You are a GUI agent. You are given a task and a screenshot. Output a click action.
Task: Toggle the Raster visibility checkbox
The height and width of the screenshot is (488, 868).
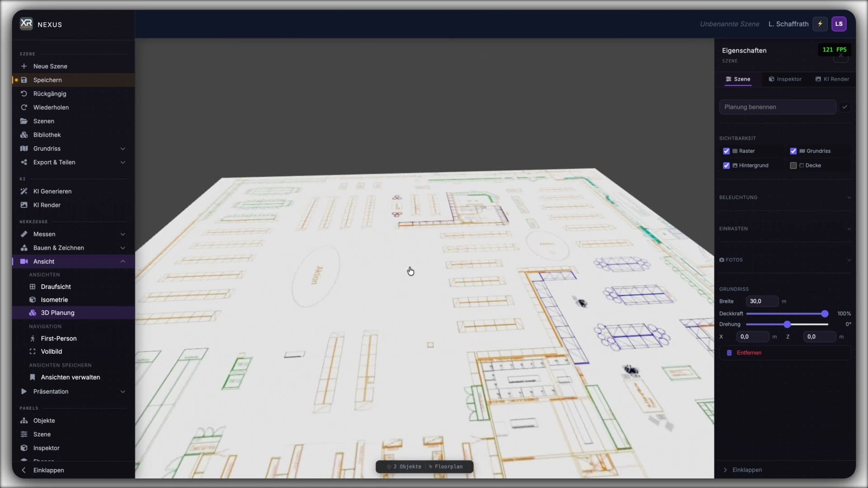pos(726,151)
